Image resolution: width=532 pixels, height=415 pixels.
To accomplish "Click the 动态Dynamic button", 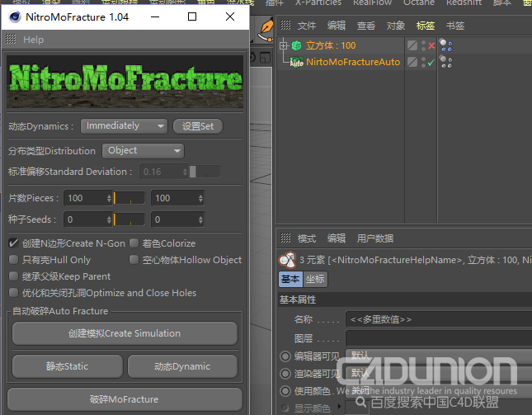I will tap(182, 366).
